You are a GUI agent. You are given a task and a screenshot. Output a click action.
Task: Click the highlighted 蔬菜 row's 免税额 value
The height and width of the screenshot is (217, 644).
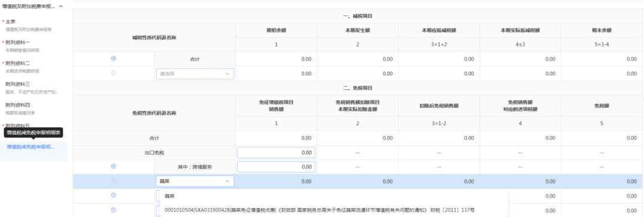(631, 181)
